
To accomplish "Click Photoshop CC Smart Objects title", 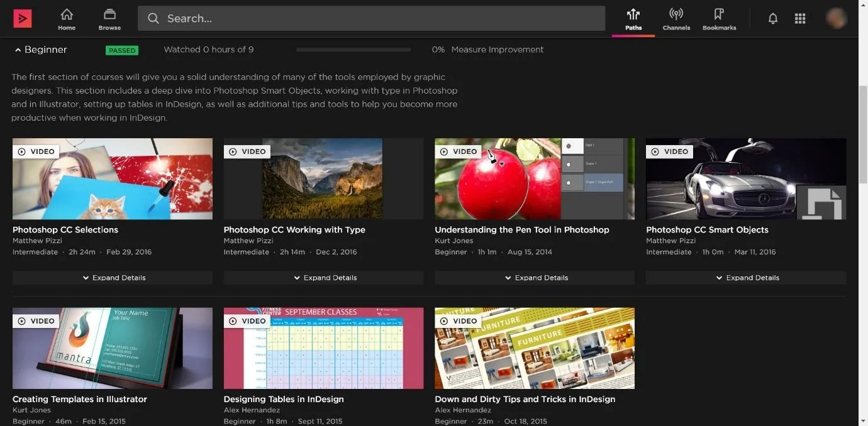I will [x=707, y=230].
